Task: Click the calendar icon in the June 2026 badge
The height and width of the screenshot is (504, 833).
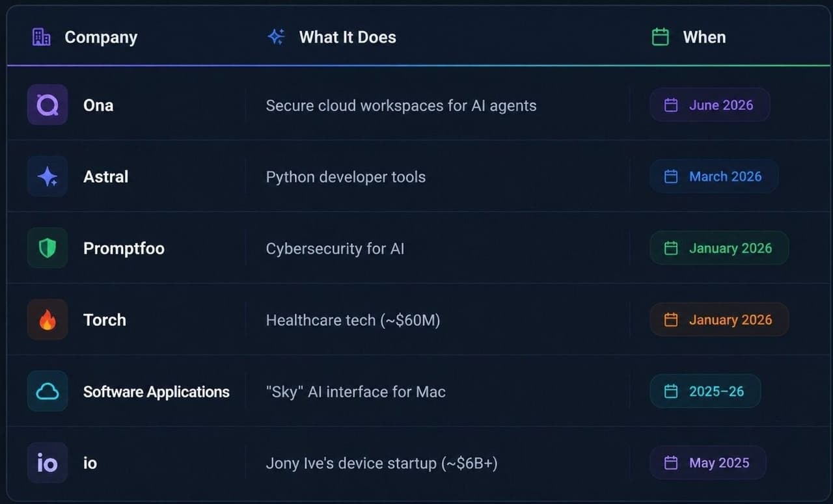Action: [671, 105]
